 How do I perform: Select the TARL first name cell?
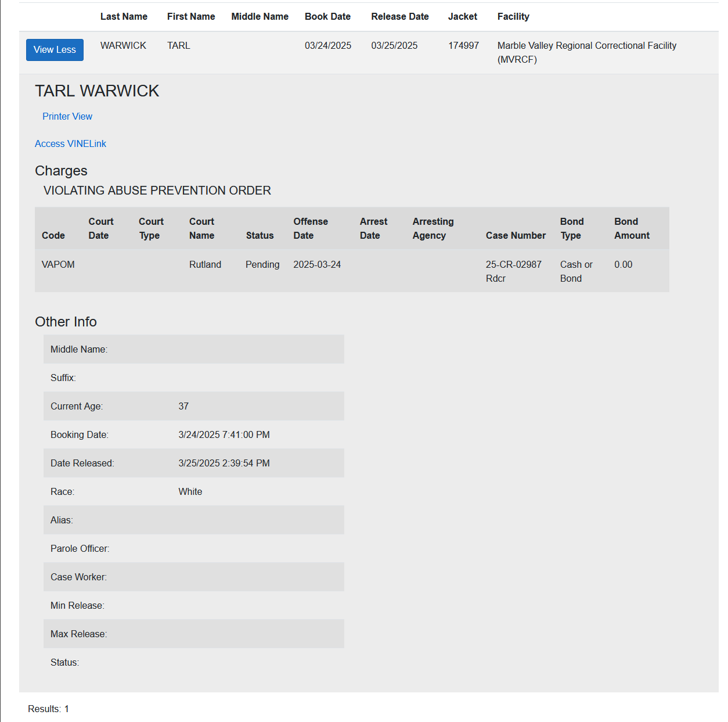point(179,45)
